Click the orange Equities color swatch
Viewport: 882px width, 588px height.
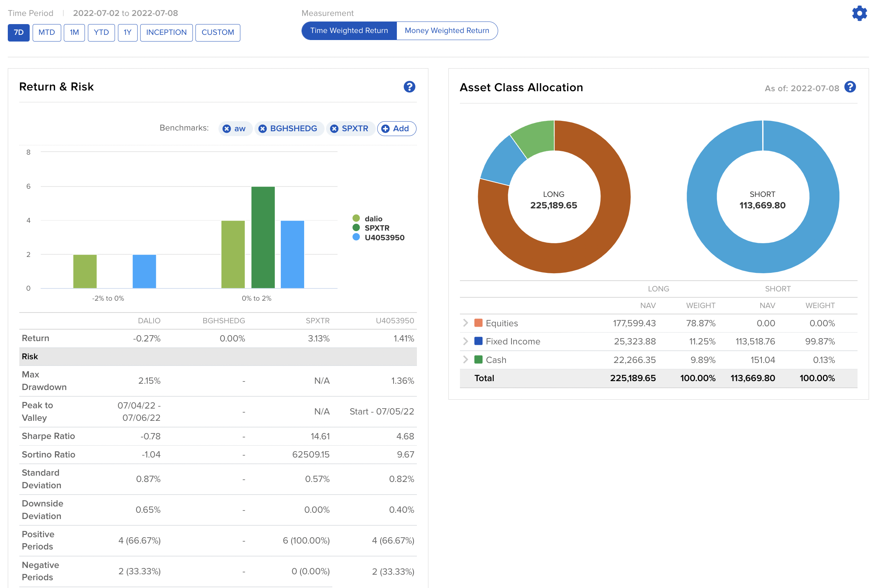point(478,323)
